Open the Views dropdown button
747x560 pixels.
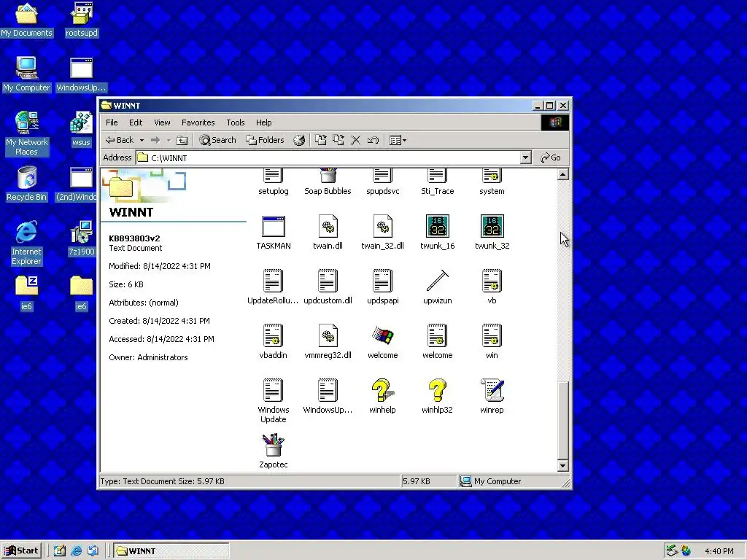(x=398, y=140)
